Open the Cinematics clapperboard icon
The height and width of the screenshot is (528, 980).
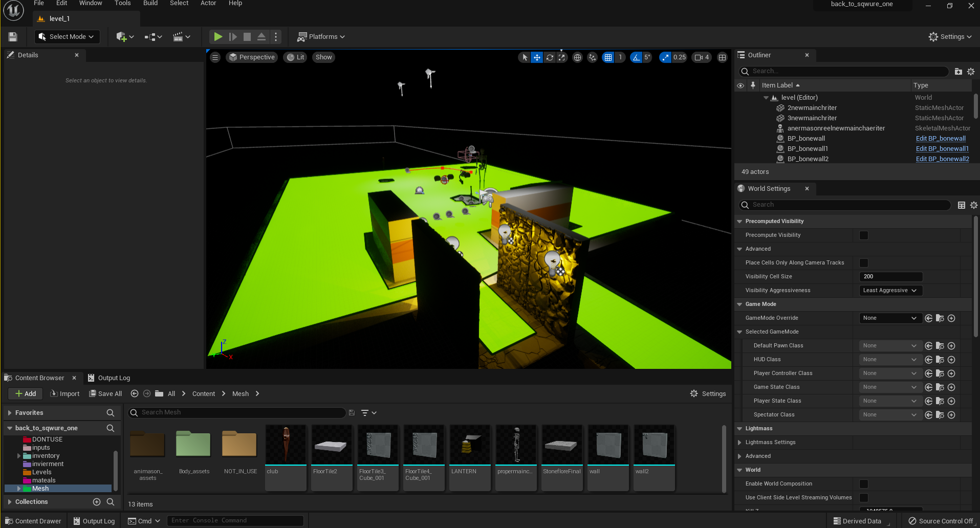[x=181, y=37]
